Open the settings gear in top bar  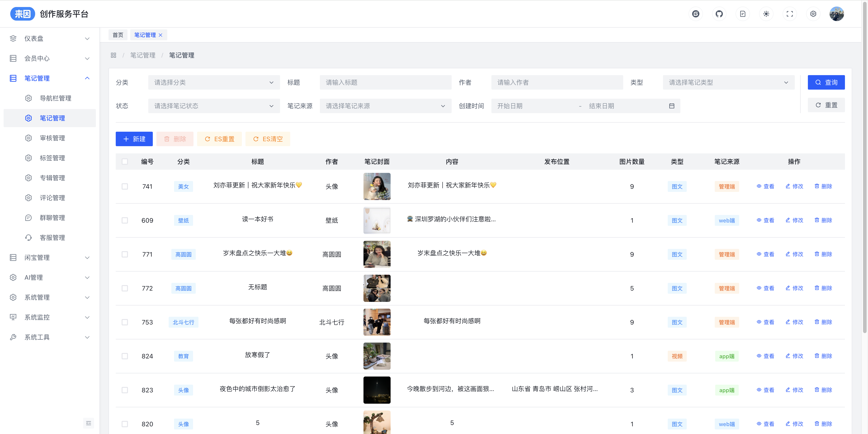pyautogui.click(x=813, y=14)
